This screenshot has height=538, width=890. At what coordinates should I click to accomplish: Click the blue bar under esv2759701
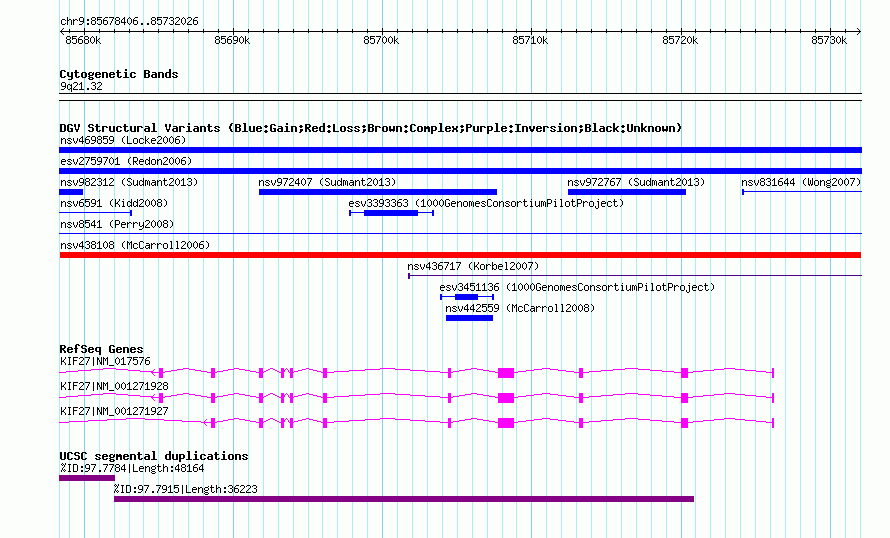460,171
